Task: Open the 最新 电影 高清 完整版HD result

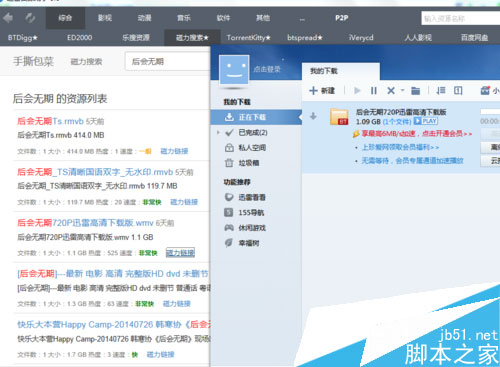Action: coord(113,274)
